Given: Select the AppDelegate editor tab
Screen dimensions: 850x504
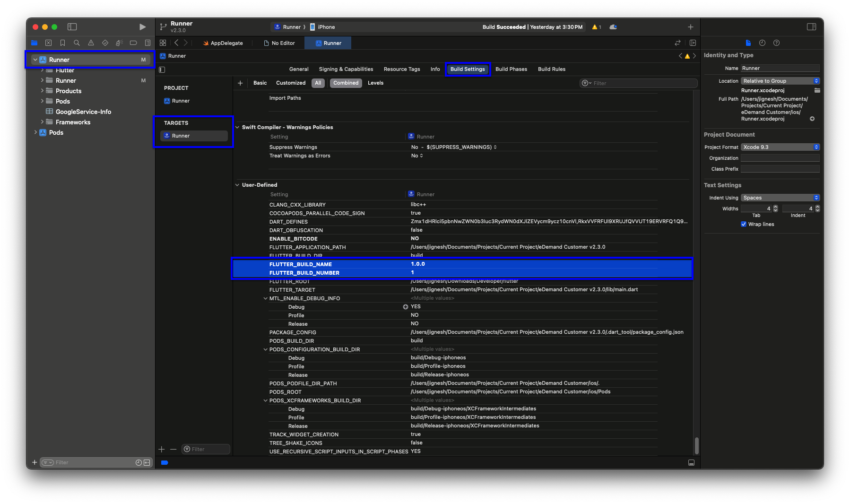Looking at the screenshot, I should [223, 43].
